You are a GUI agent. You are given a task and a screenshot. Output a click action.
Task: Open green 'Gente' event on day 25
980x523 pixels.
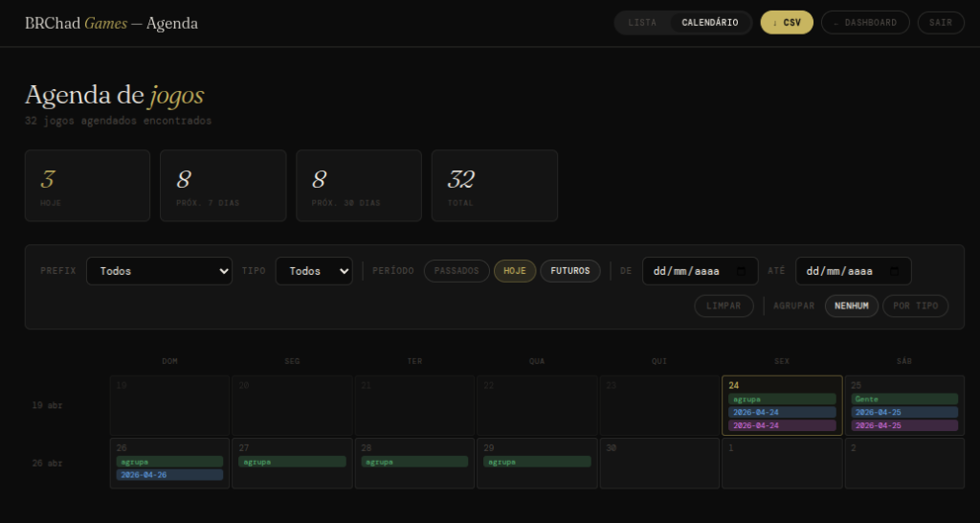pos(903,398)
